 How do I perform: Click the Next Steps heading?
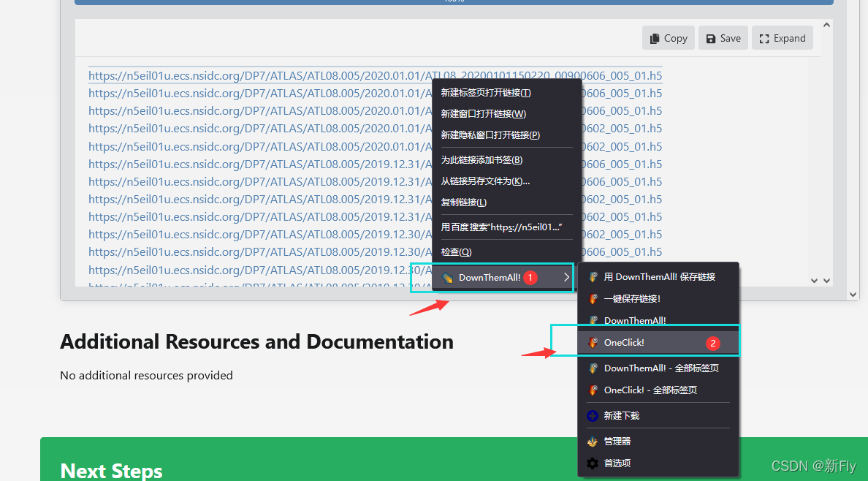[111, 471]
